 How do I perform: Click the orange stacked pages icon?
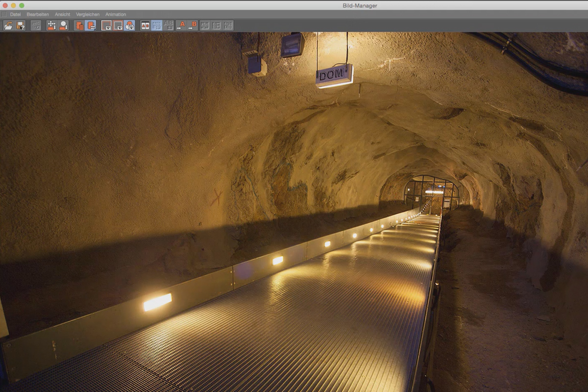pyautogui.click(x=79, y=25)
